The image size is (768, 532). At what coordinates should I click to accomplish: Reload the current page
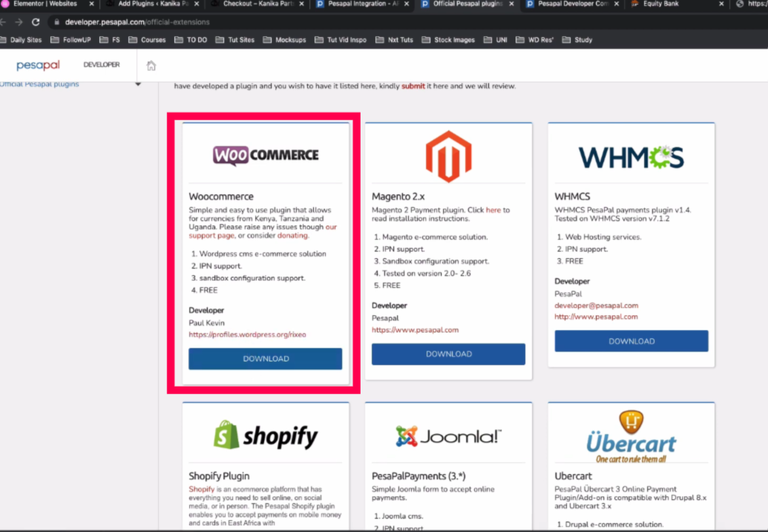coord(36,22)
